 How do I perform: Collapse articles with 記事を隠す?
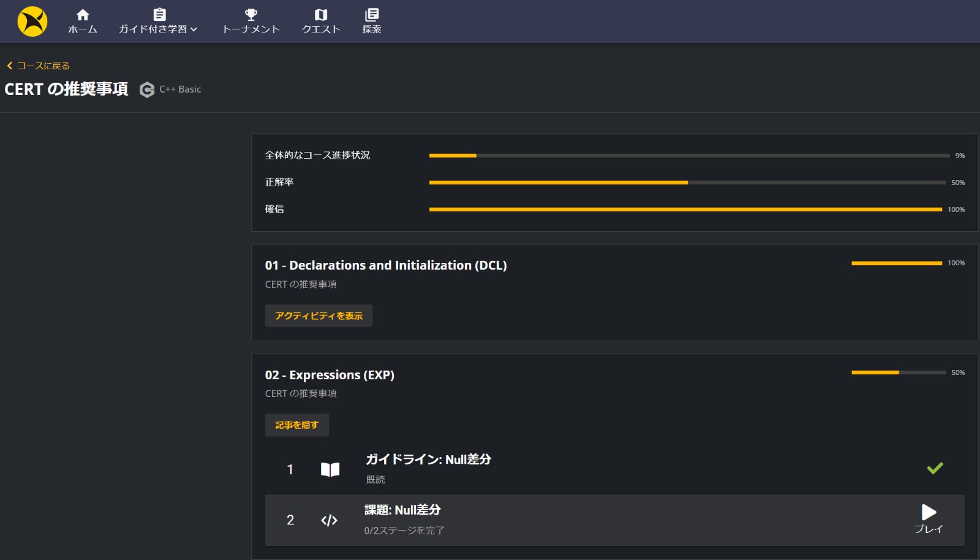click(x=297, y=425)
